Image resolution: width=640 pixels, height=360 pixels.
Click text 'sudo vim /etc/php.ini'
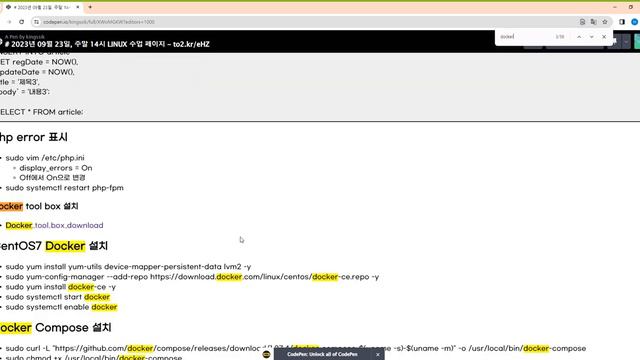click(x=45, y=158)
